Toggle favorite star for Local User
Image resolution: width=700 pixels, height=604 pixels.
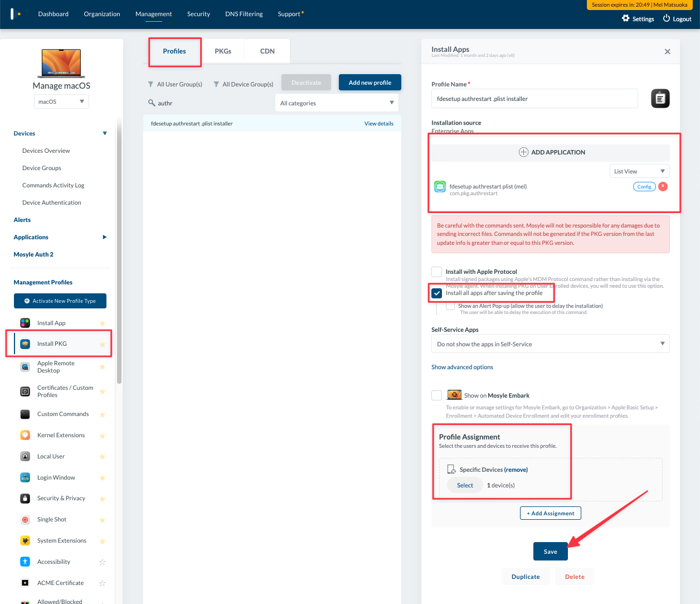102,457
